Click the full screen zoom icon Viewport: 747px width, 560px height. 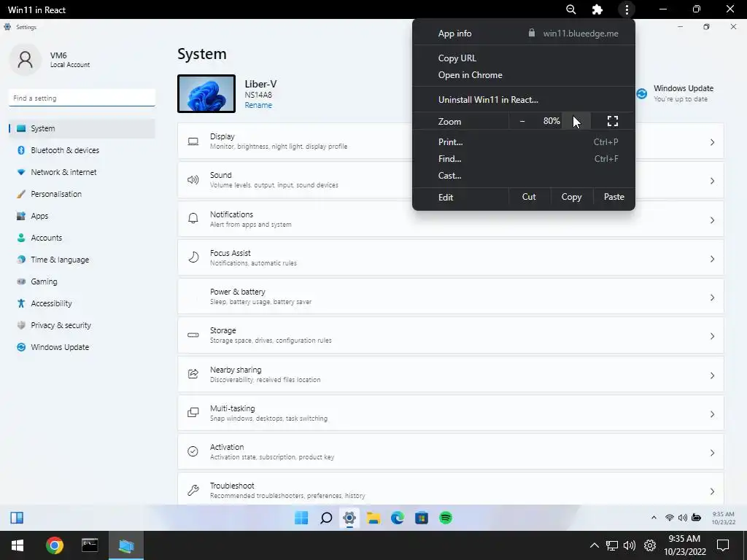tap(613, 121)
